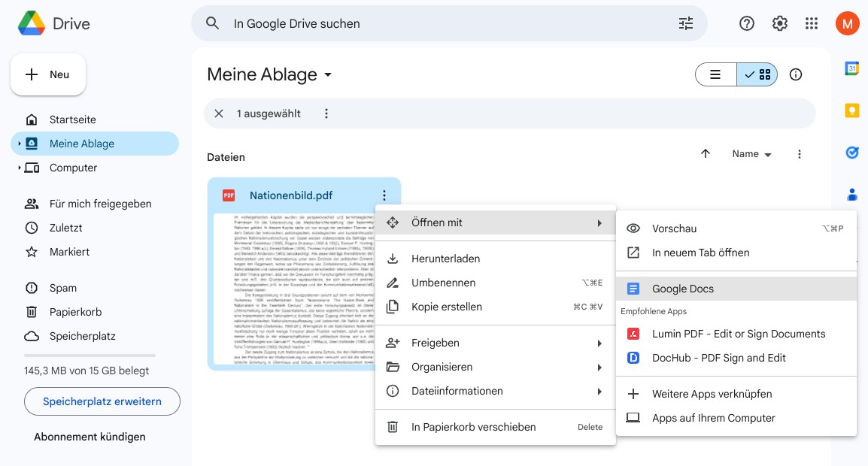Screen dimensions: 868x466
Task: Move file with In Papierkorb verschieben
Action: coord(496,427)
